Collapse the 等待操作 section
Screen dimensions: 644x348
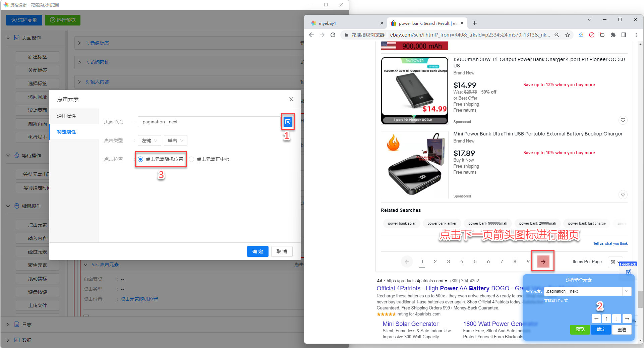point(8,156)
